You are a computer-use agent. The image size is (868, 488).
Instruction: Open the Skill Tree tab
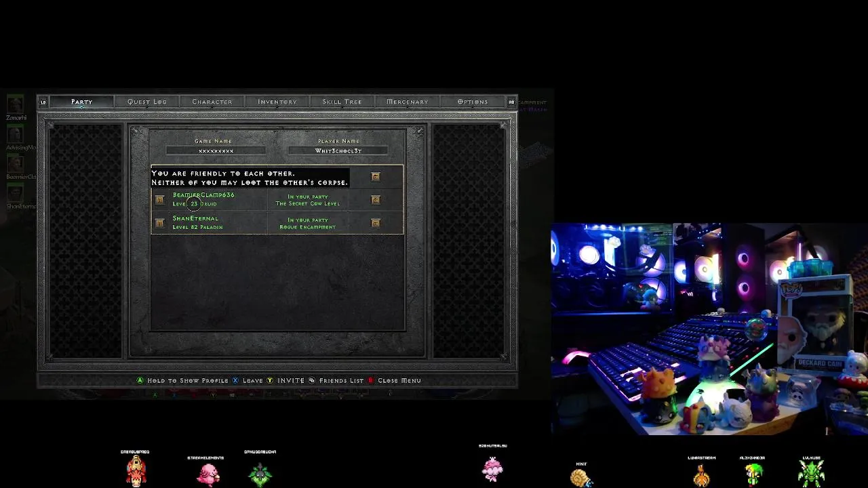click(342, 102)
